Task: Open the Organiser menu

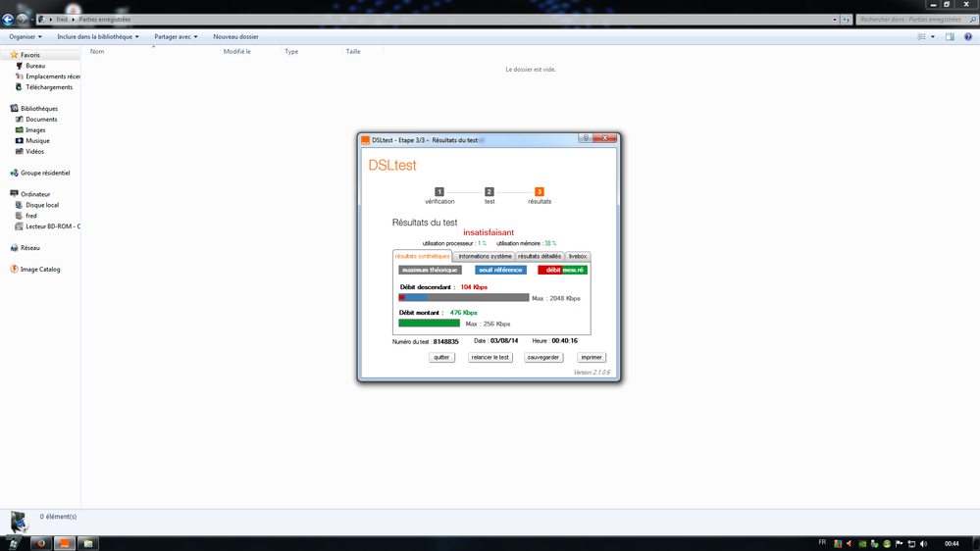Action: 25,37
